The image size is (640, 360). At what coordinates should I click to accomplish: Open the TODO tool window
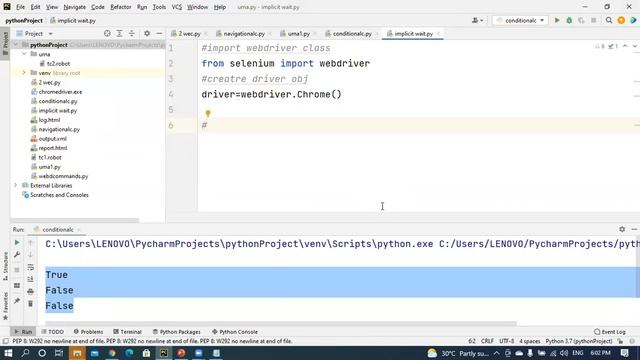click(53, 332)
